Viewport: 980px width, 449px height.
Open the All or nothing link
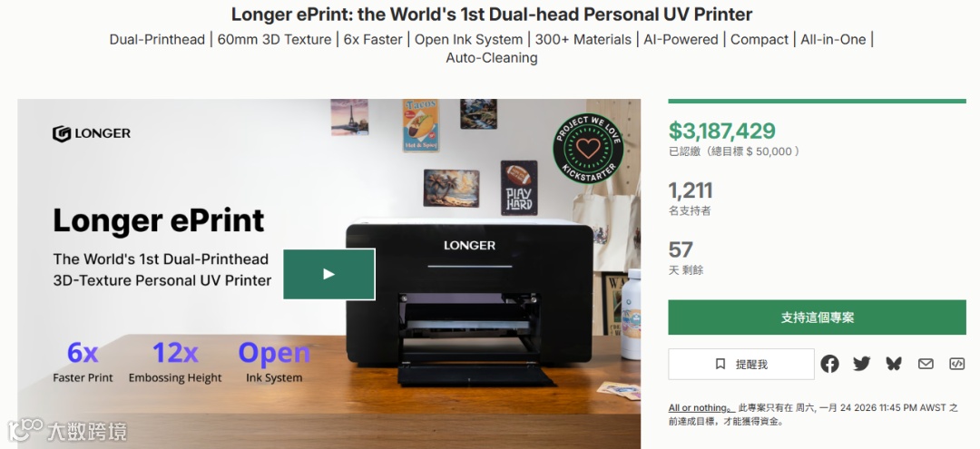(x=701, y=408)
